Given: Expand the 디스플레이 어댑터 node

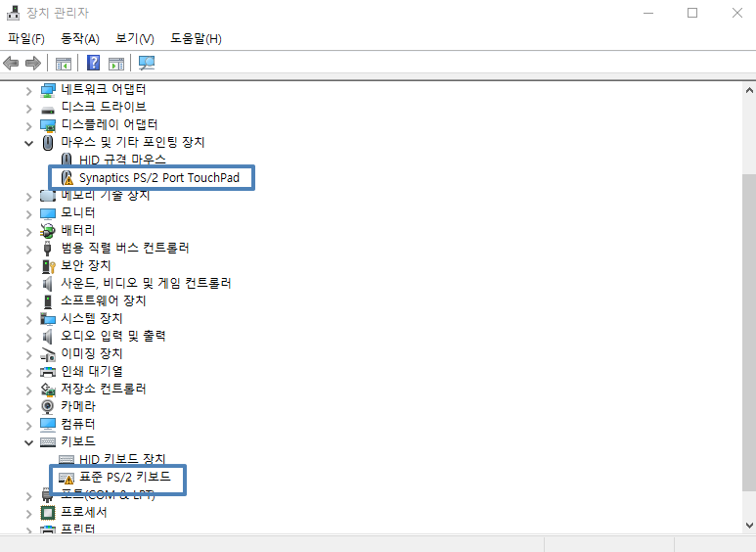Looking at the screenshot, I should coord(29,126).
